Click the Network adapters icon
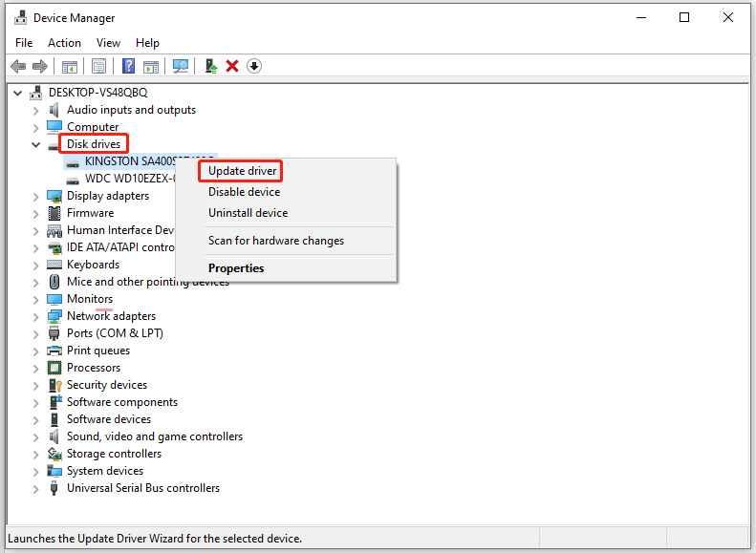 click(x=54, y=316)
